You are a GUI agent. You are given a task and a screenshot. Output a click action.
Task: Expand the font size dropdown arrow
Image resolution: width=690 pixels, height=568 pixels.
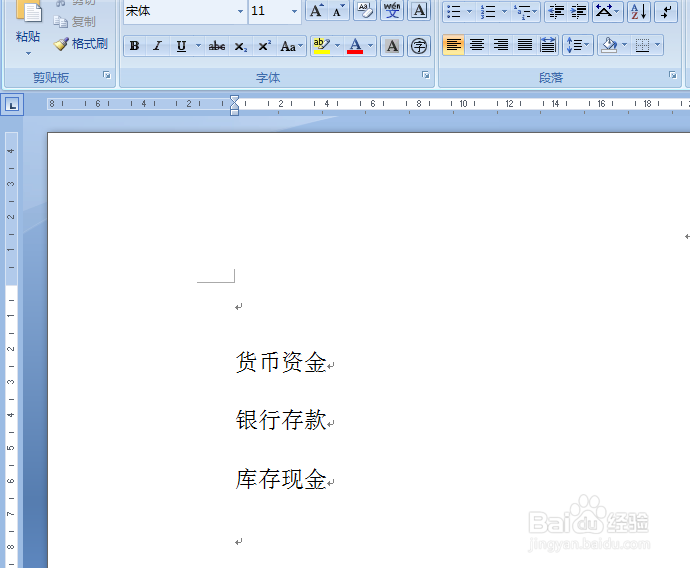tap(294, 11)
